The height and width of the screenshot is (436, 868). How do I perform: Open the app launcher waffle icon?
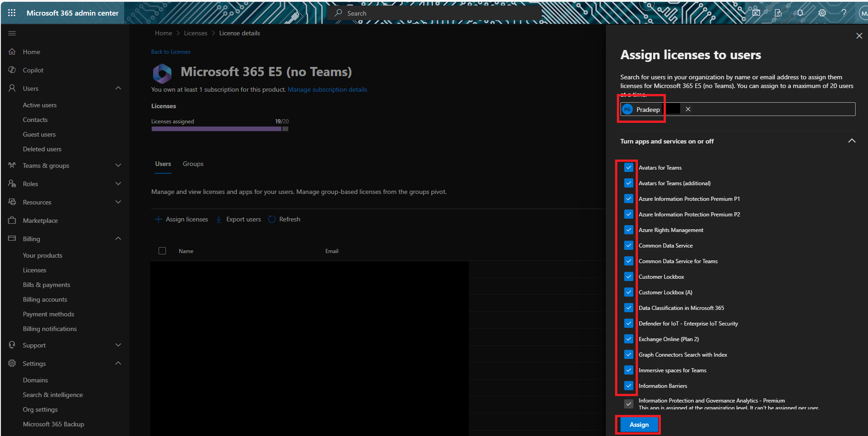[12, 13]
